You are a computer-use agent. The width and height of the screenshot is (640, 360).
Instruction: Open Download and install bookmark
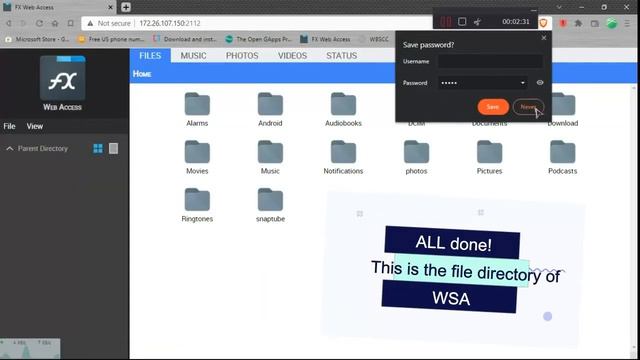pos(184,39)
